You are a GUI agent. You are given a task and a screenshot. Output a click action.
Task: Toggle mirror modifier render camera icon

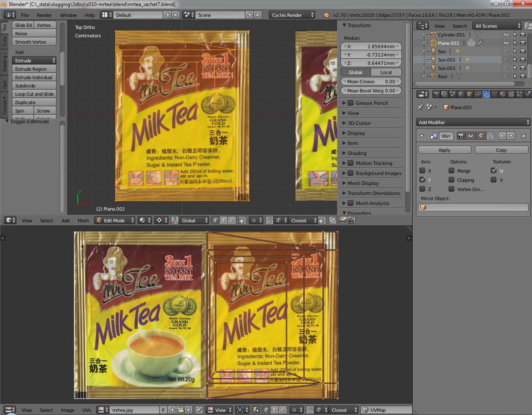[x=461, y=136]
